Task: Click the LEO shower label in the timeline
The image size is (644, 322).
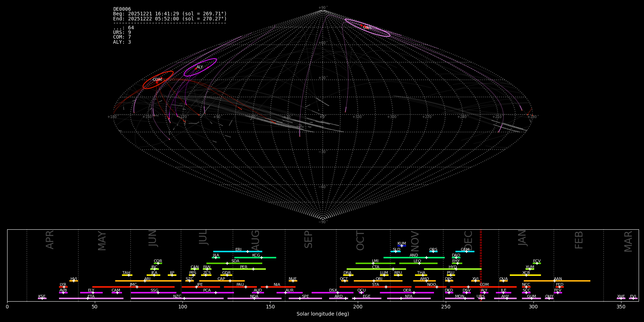Action: [x=418, y=261]
